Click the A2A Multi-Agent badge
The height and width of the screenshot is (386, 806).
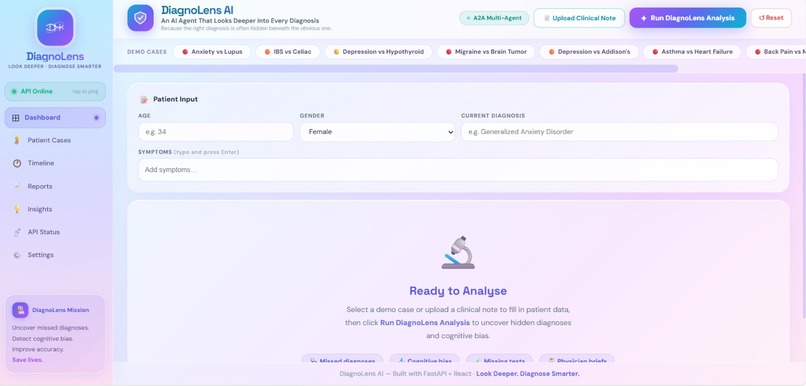[494, 18]
